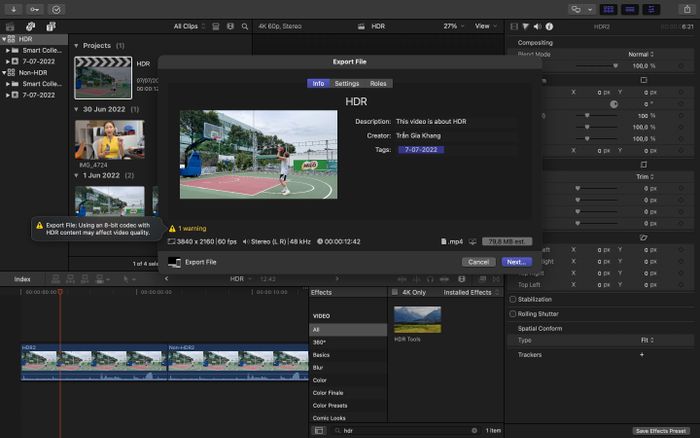Click the hdr effects search field
The image size is (700, 438).
pos(404,430)
